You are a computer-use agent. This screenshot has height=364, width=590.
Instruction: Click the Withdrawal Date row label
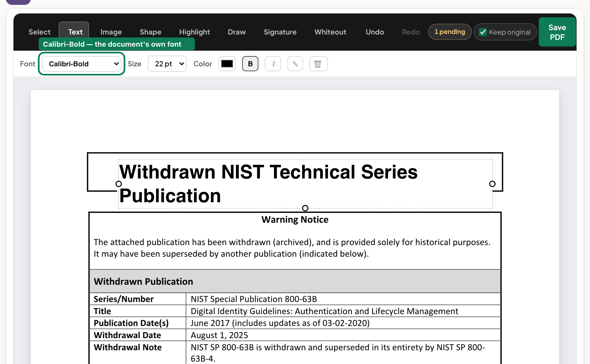tap(127, 335)
